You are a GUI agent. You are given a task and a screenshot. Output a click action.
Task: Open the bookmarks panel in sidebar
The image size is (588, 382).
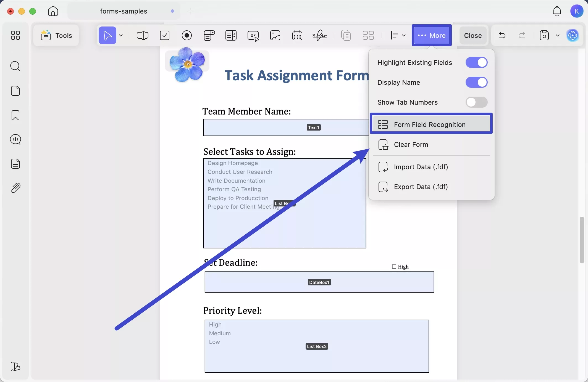pos(15,115)
